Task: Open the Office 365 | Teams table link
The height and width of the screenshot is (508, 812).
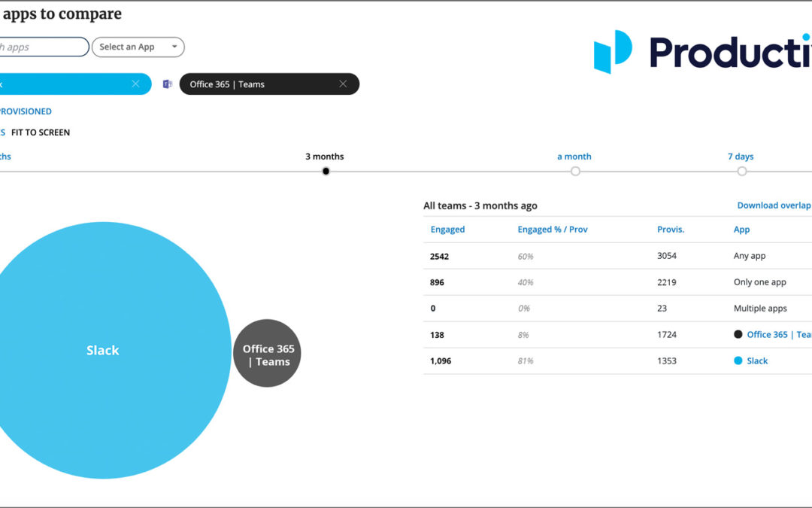Action: pos(780,334)
